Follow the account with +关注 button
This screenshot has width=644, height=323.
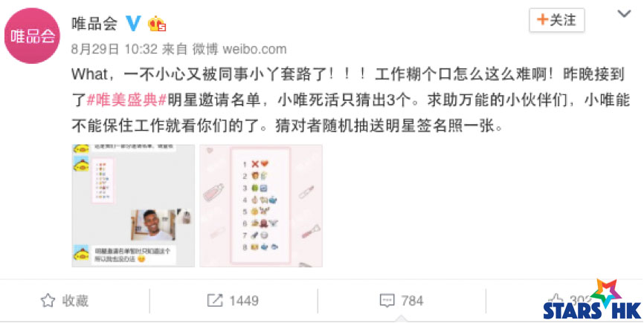click(557, 19)
